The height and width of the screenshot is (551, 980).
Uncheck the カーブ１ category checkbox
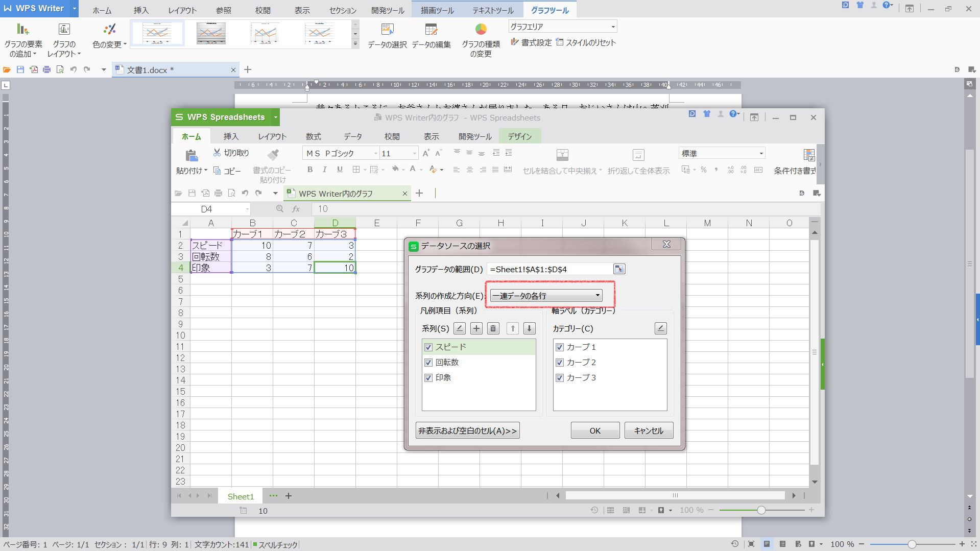(x=560, y=347)
